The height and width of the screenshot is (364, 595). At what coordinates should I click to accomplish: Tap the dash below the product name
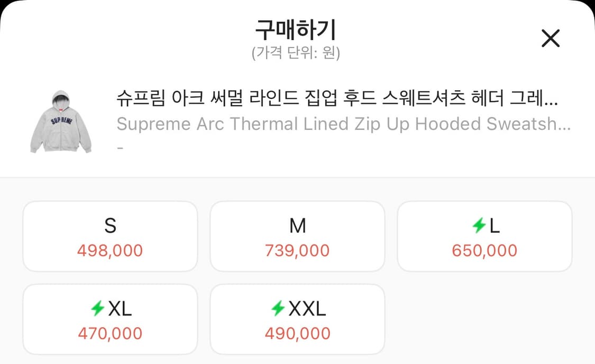120,147
